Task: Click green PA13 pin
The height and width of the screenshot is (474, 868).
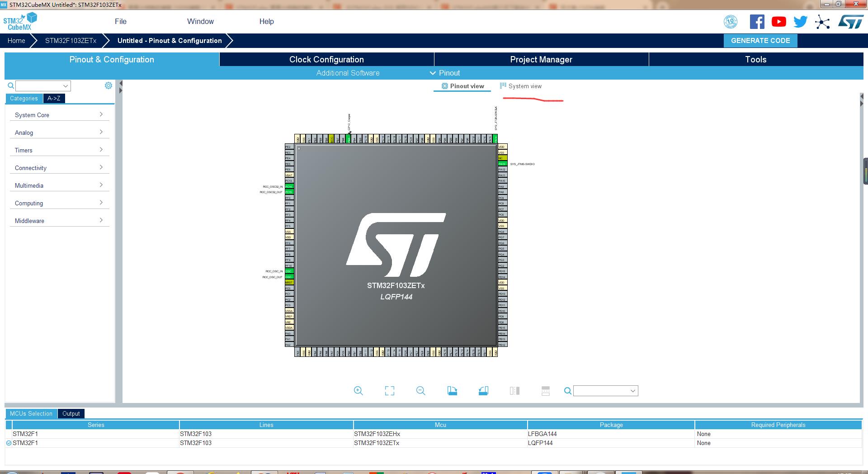Action: click(x=502, y=164)
